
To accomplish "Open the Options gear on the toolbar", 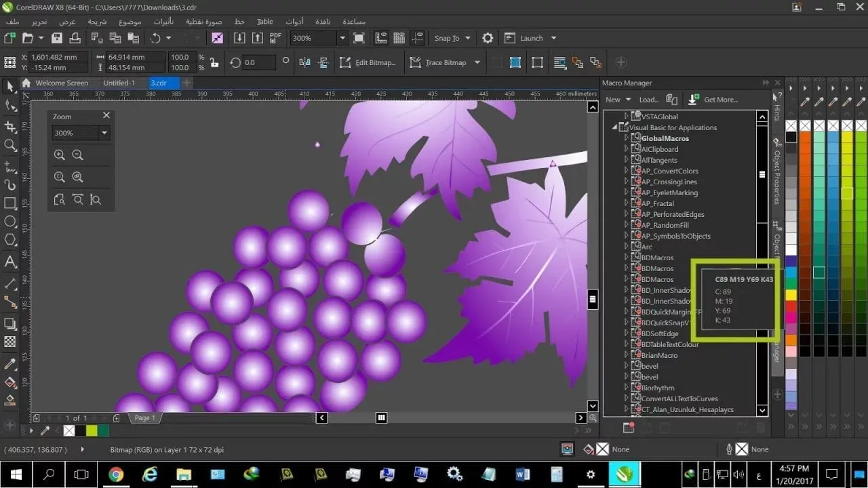I will coord(488,38).
